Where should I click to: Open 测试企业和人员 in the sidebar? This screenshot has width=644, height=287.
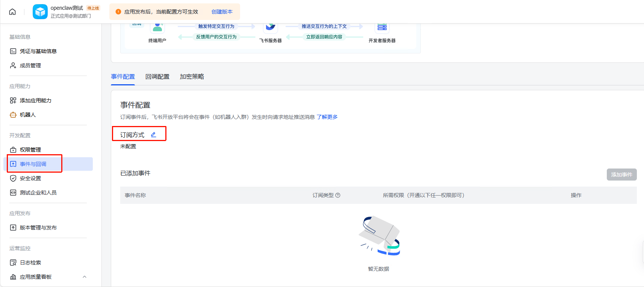click(x=38, y=193)
